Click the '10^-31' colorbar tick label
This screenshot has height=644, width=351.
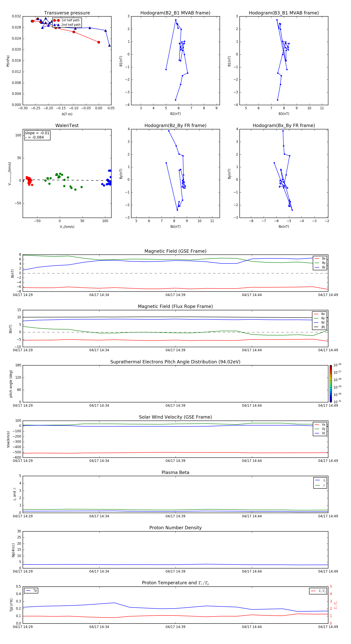tap(337, 402)
